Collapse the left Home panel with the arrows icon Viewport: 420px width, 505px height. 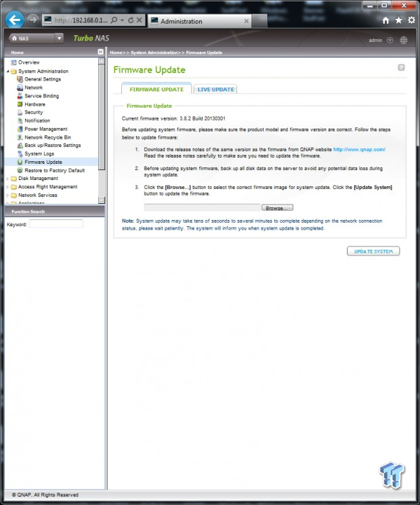(x=100, y=52)
